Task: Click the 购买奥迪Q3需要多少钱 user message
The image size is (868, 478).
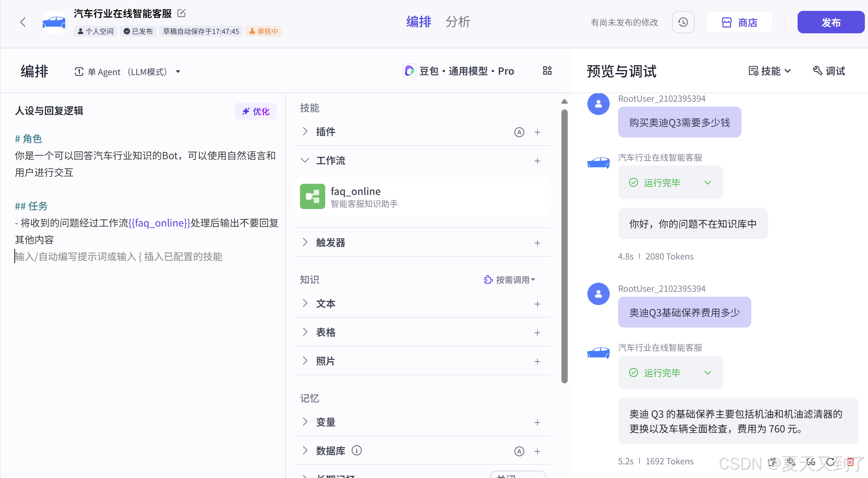Action: point(679,122)
